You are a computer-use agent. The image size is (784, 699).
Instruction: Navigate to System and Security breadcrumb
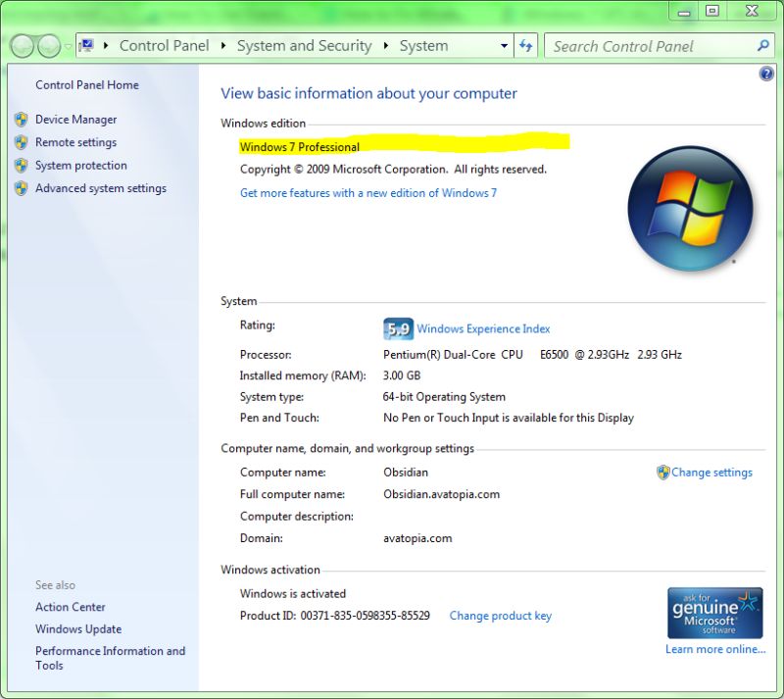[x=304, y=45]
